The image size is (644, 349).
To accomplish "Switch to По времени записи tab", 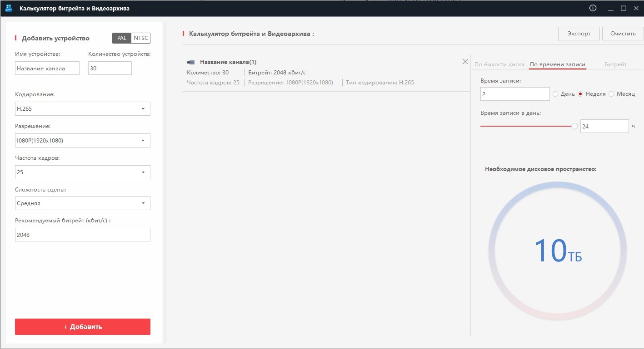I will pyautogui.click(x=558, y=64).
